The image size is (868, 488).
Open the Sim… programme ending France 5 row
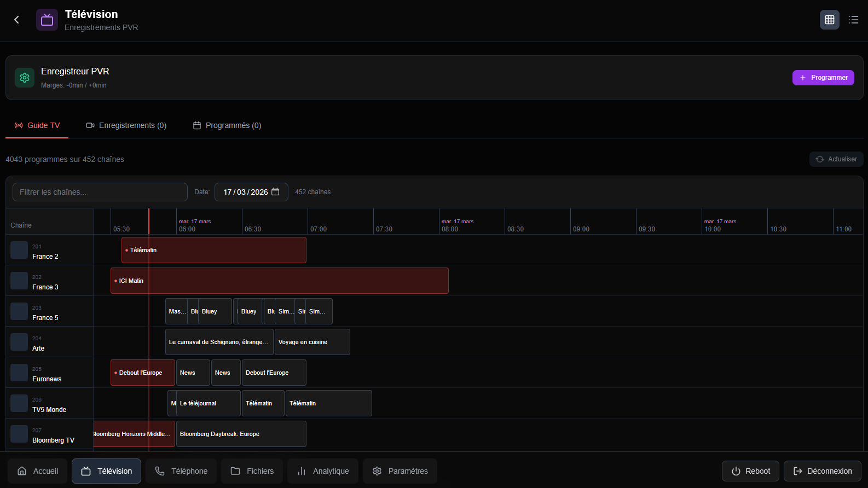[319, 311]
